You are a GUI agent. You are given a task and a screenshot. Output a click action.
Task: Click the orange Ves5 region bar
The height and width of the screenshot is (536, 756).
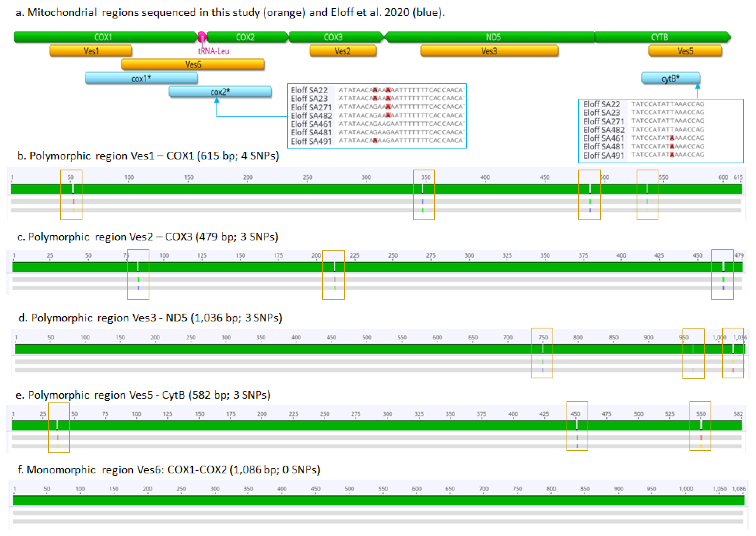pyautogui.click(x=685, y=51)
